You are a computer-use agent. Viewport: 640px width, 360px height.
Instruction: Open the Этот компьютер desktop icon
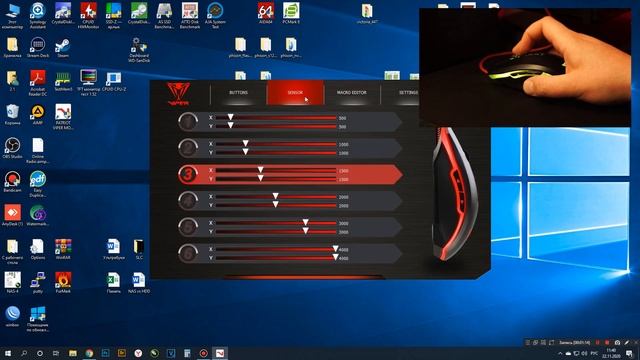point(12,16)
